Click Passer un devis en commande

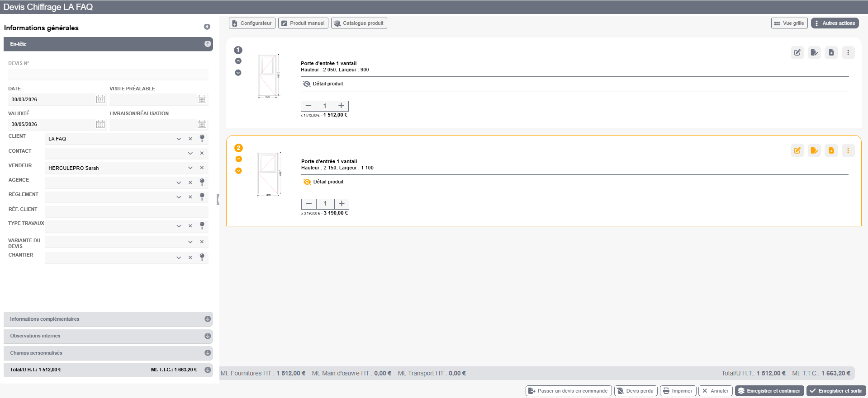[x=569, y=391]
